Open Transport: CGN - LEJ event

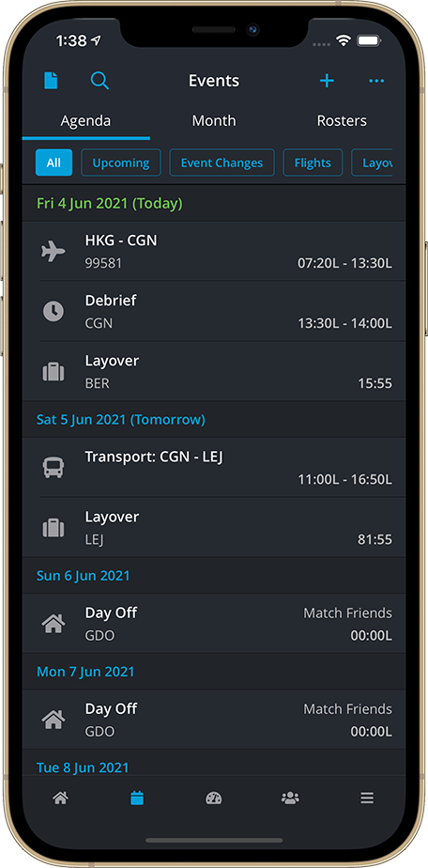[x=214, y=467]
